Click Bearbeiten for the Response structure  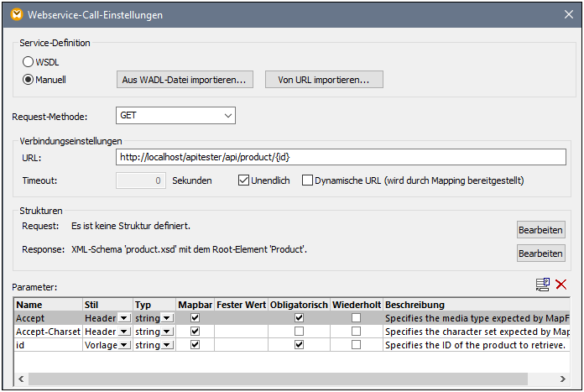point(540,253)
